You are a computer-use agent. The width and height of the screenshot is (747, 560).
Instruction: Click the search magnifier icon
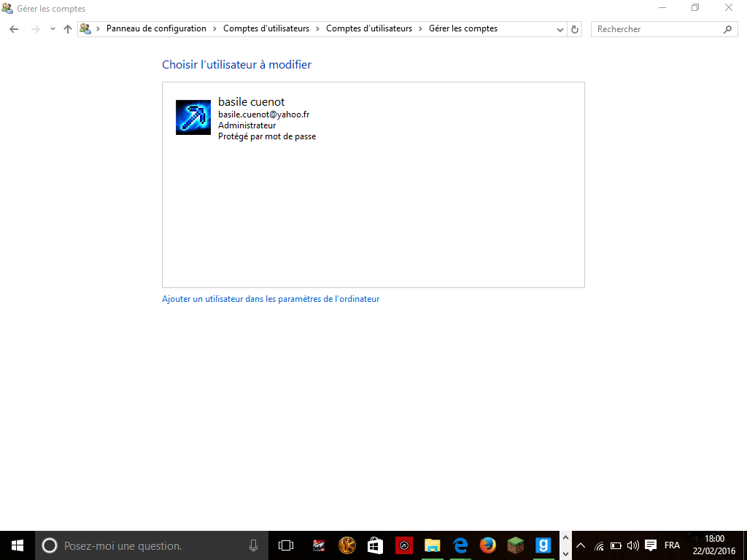[x=727, y=29]
